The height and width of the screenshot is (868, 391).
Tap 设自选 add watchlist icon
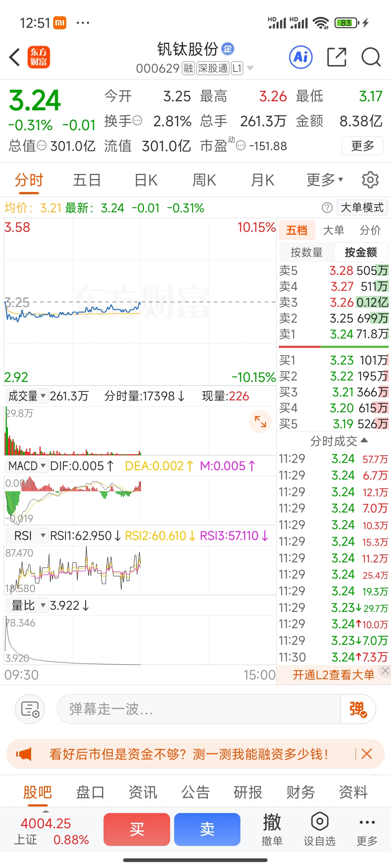pos(319,829)
